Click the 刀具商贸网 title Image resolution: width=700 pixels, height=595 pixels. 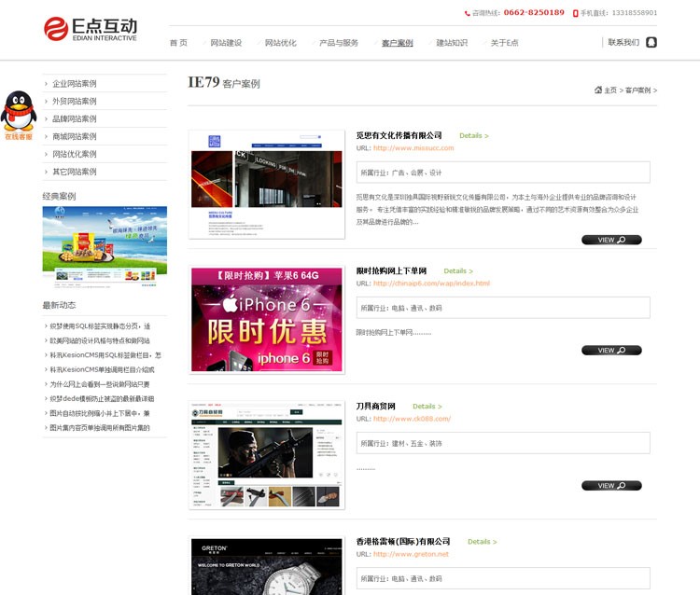pos(375,406)
